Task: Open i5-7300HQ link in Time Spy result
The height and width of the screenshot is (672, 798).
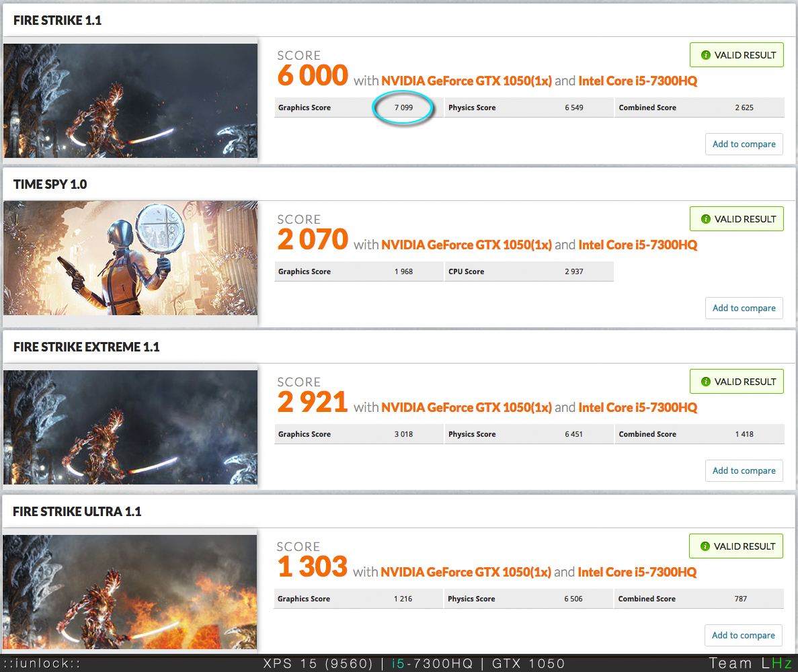Action: tap(638, 245)
